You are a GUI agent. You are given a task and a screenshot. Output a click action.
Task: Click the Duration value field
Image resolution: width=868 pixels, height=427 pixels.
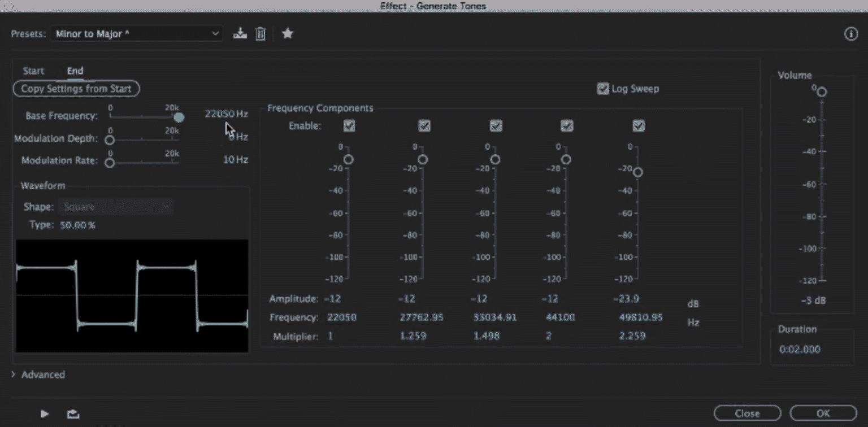click(800, 349)
